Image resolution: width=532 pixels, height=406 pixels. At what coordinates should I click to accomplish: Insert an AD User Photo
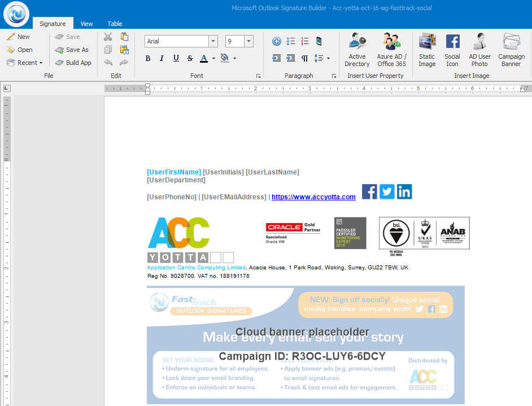pos(479,50)
